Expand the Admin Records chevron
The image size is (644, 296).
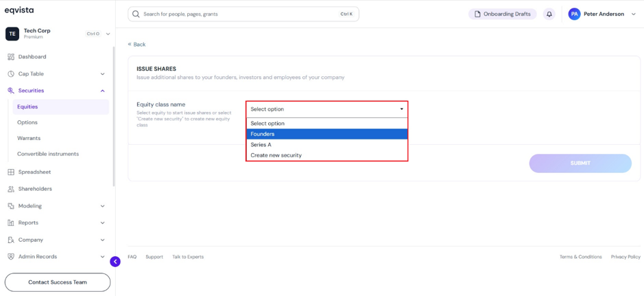(103, 257)
